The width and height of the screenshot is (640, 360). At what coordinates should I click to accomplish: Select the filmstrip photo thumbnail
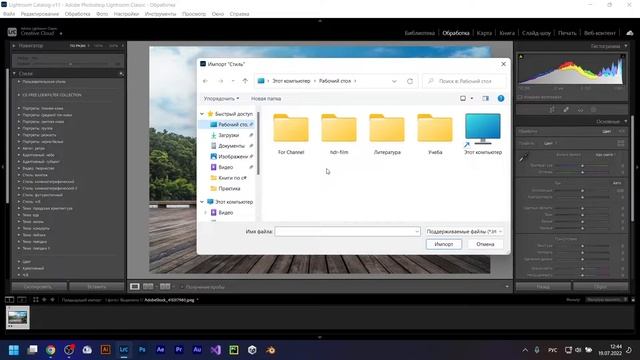tap(18, 318)
